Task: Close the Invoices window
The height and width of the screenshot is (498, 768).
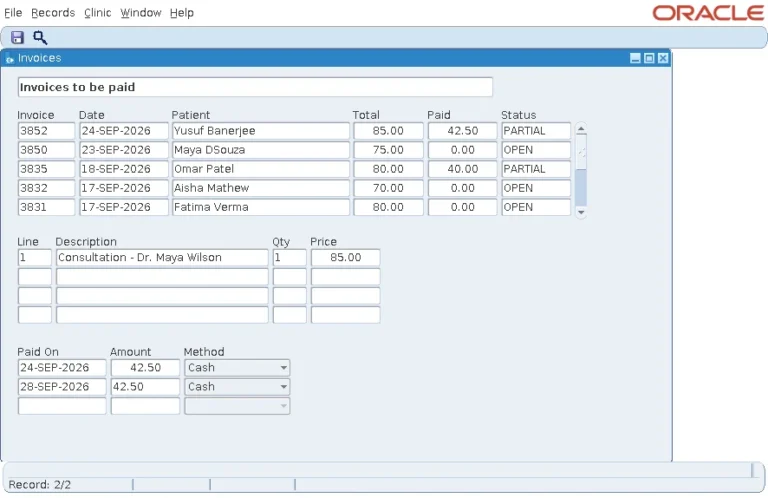Action: (x=663, y=58)
